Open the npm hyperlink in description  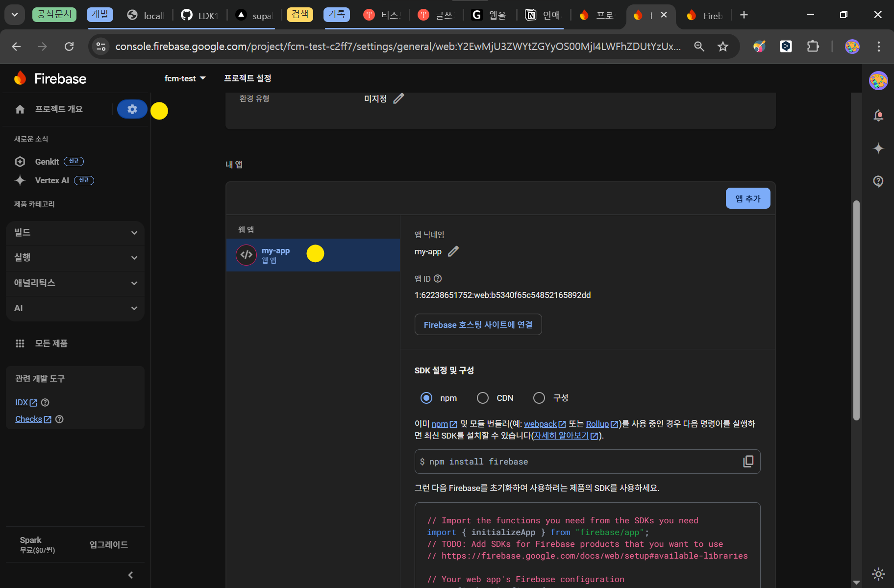(x=444, y=424)
